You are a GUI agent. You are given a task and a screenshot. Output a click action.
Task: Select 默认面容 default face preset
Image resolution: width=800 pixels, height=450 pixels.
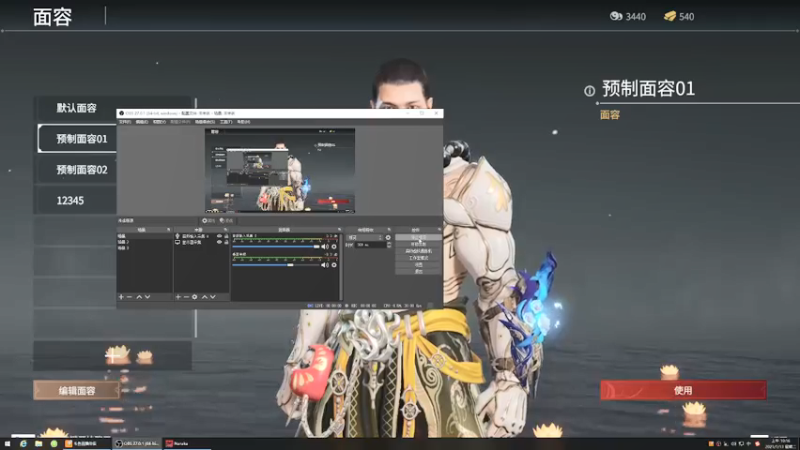pos(112,108)
